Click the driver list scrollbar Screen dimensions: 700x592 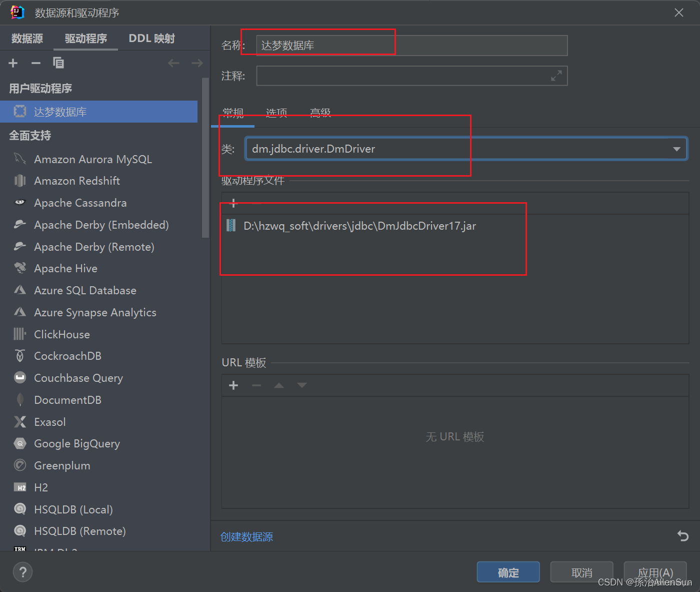pos(205,158)
